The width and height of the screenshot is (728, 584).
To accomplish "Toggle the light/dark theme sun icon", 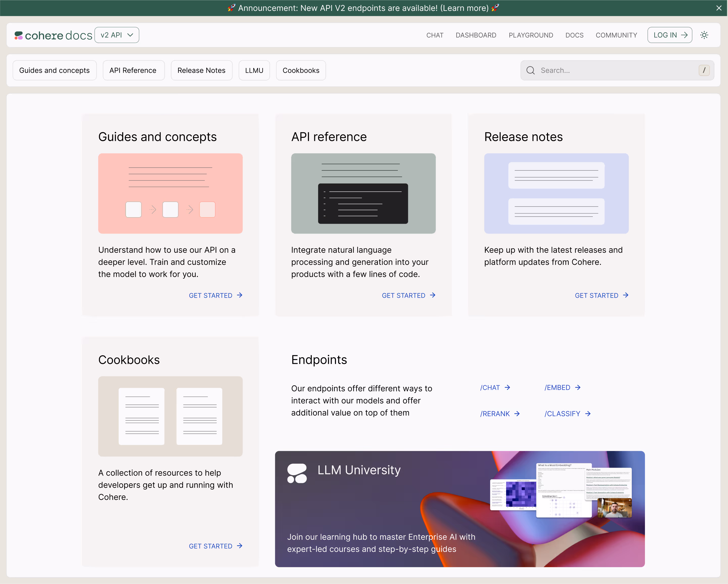I will coord(704,35).
